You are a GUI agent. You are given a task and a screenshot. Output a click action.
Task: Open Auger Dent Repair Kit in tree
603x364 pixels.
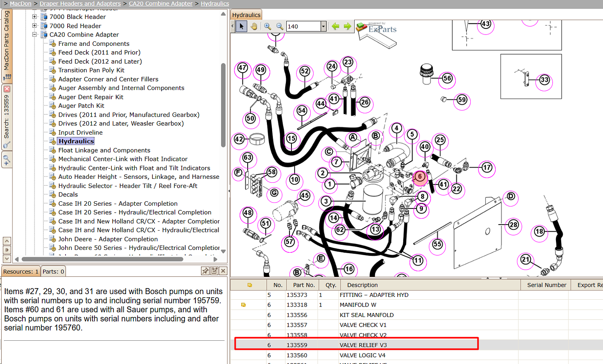(x=91, y=97)
